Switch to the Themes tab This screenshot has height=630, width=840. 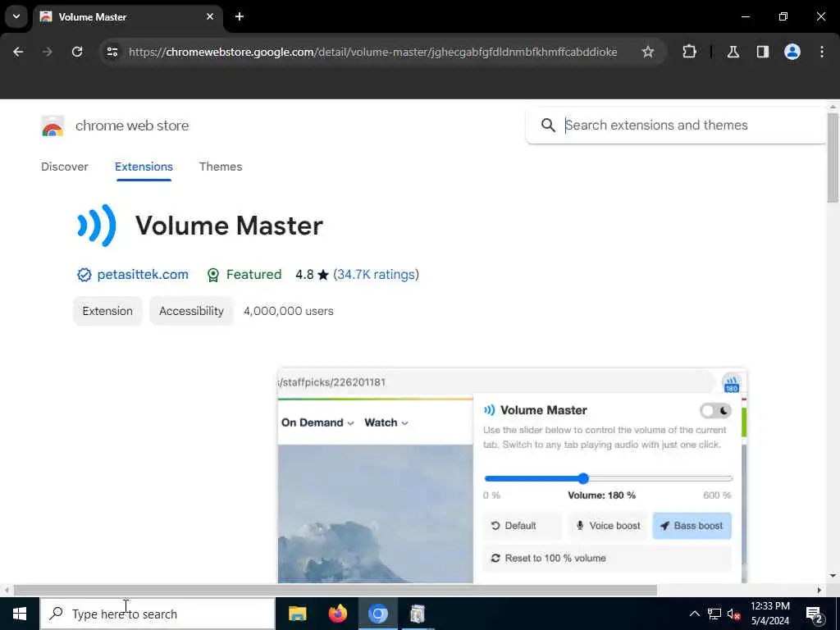221,167
